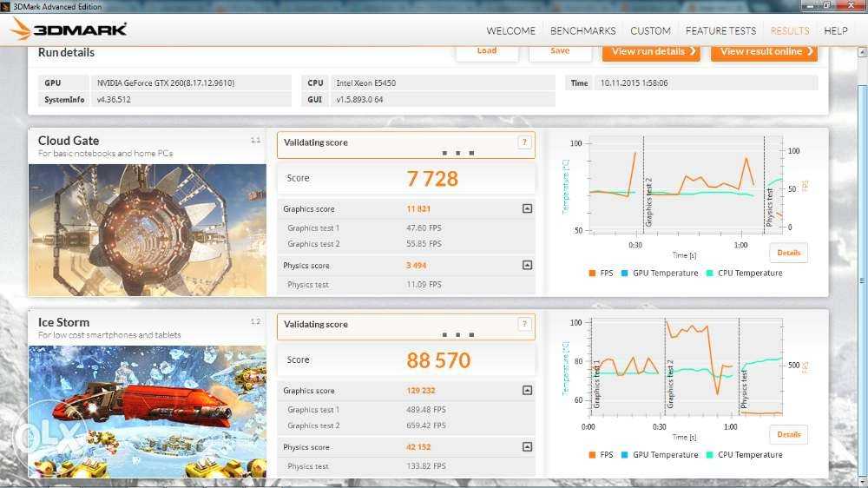Click the Load button
This screenshot has width=868, height=488.
487,53
